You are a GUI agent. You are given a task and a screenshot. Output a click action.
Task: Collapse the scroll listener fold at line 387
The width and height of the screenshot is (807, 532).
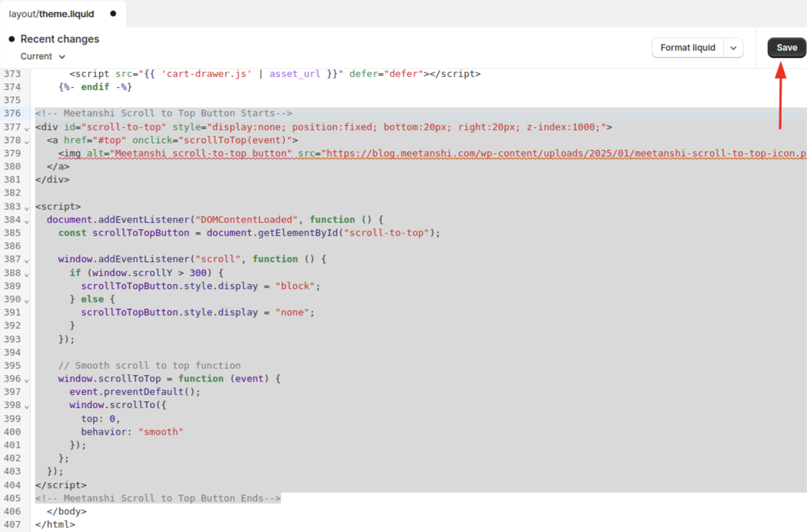(x=27, y=261)
